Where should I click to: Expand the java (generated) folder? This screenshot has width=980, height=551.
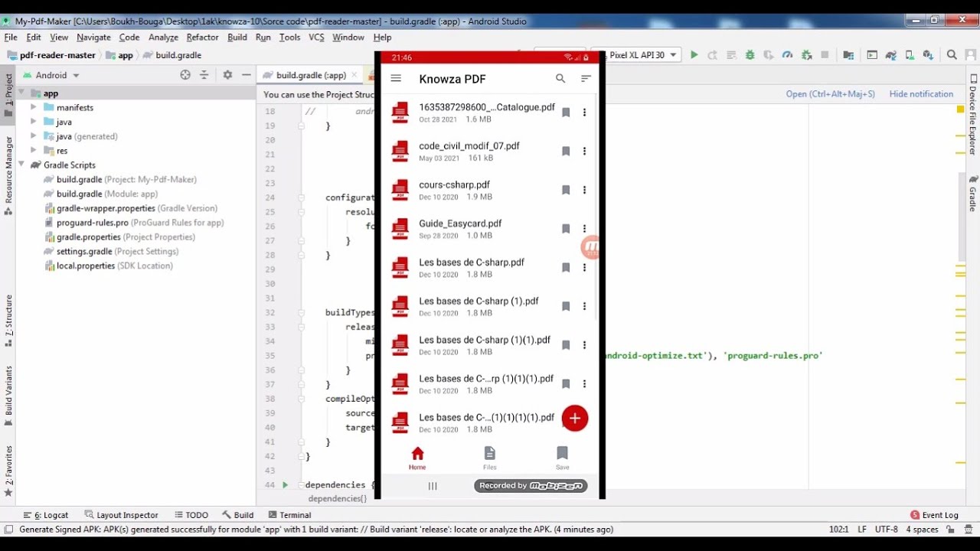click(x=33, y=136)
